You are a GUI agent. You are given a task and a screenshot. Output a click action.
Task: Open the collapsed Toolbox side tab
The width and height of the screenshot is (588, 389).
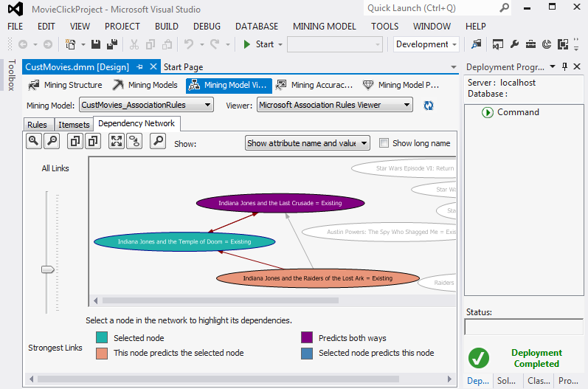(x=12, y=75)
